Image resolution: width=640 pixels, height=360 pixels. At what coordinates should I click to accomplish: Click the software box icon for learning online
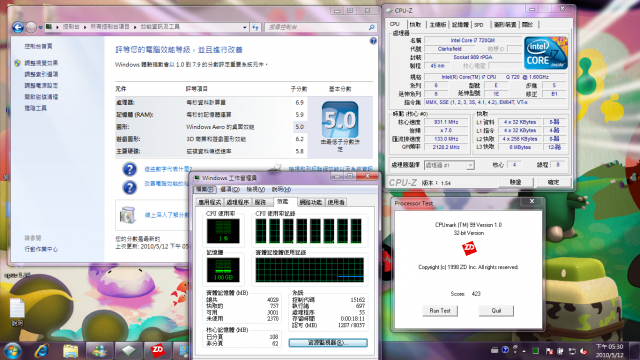coord(127,215)
